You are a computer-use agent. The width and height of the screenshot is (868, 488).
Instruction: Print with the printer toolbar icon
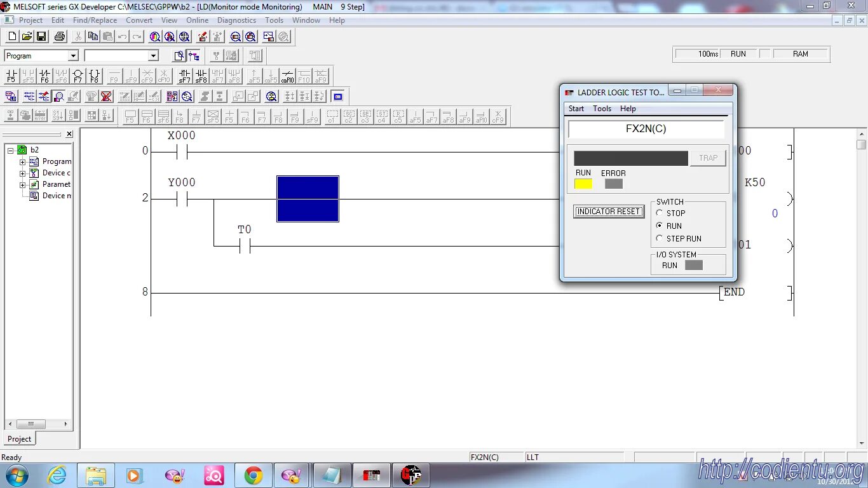tap(59, 37)
